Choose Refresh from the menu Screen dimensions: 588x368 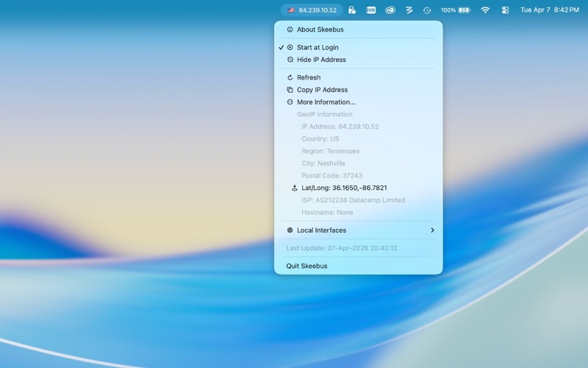[x=359, y=77]
